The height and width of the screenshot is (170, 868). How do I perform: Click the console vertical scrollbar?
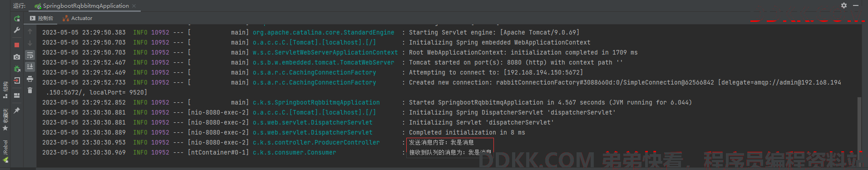click(x=859, y=127)
